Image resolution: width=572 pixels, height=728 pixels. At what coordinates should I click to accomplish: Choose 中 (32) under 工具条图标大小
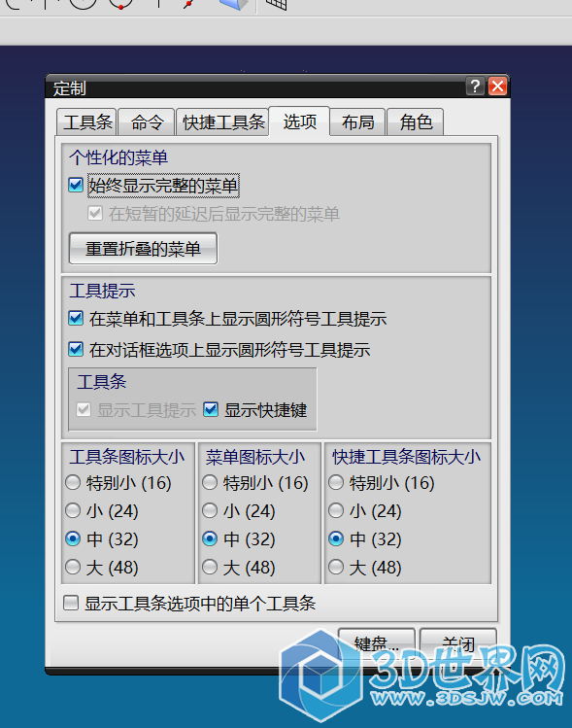[73, 539]
